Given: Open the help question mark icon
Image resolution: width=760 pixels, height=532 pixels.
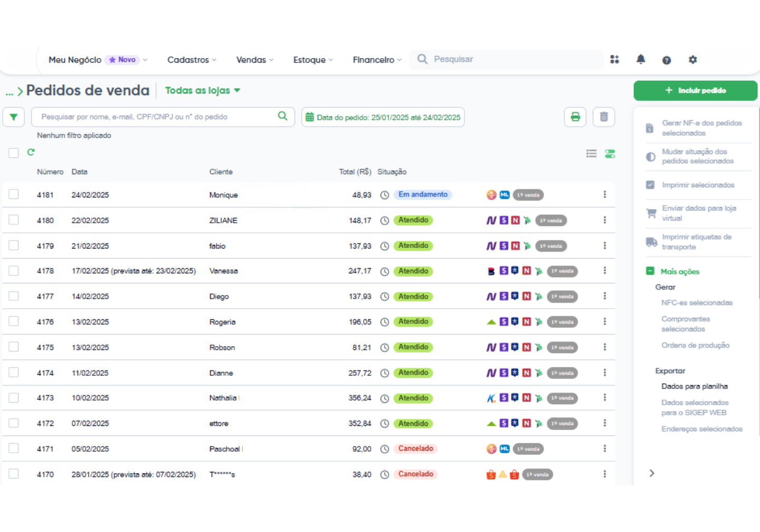Looking at the screenshot, I should [667, 60].
